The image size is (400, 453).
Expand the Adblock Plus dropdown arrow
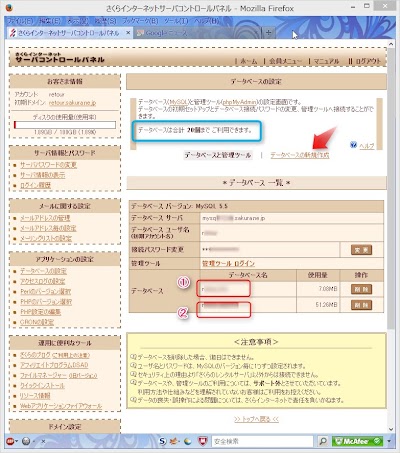16,441
